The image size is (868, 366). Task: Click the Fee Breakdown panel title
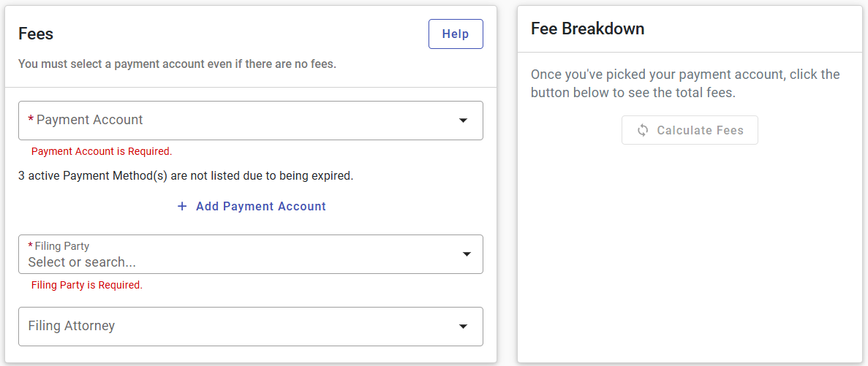coord(587,29)
